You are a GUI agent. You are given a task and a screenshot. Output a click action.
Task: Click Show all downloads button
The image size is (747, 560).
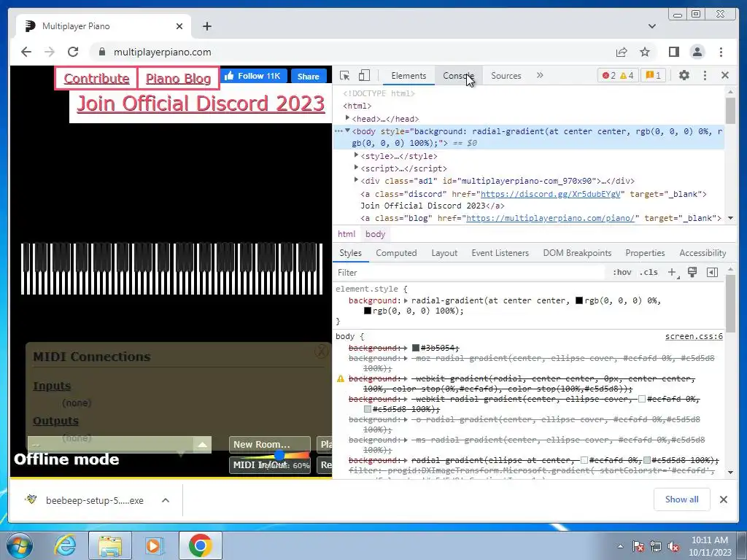click(682, 499)
